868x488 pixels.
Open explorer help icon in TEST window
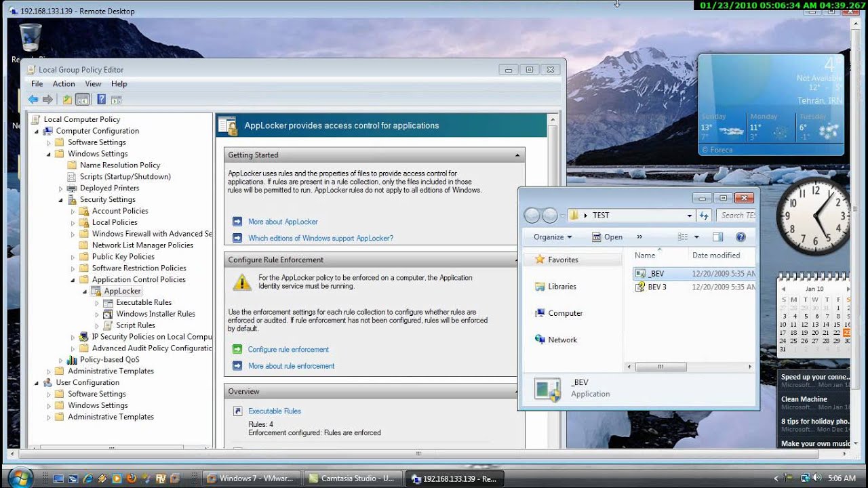point(741,237)
